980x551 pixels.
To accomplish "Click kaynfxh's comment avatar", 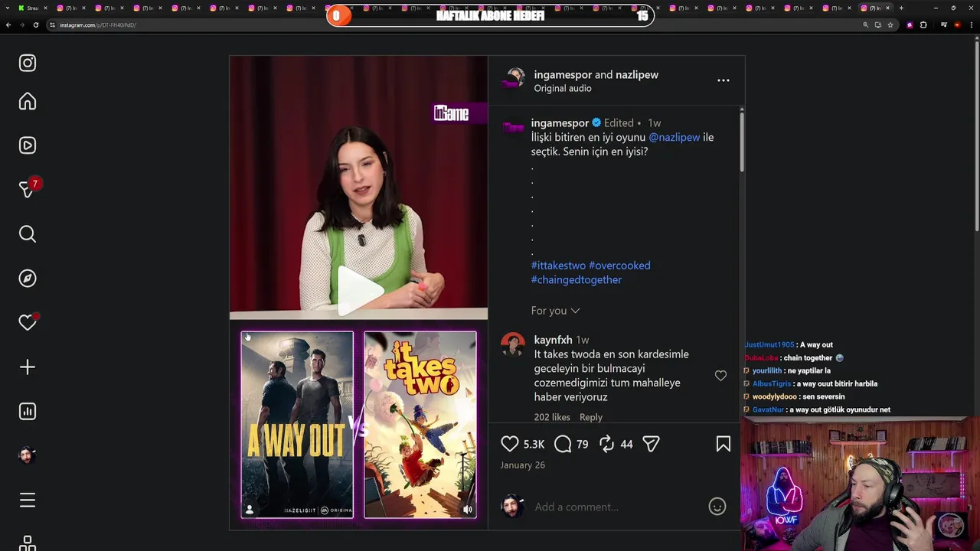I will [x=513, y=345].
